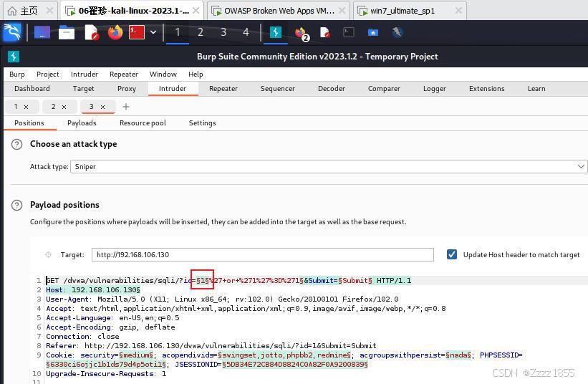Click help icon beside Payload positions

click(x=17, y=205)
